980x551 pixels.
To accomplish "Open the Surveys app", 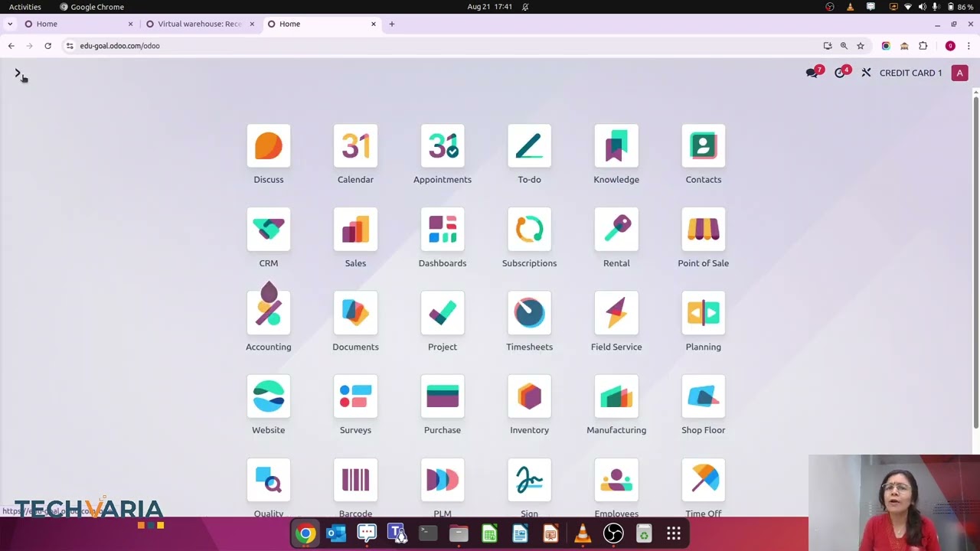I will 355,396.
